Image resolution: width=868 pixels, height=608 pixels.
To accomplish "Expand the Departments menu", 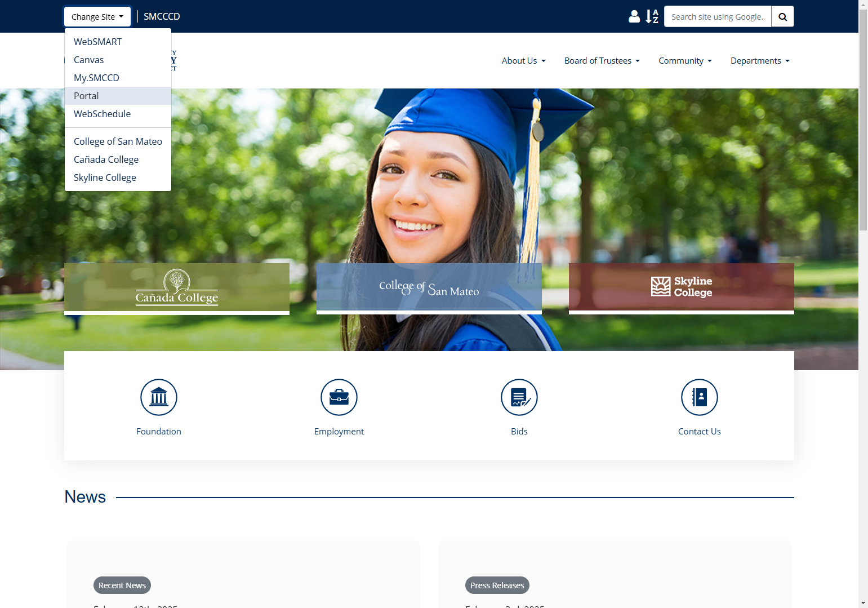I will [x=760, y=61].
